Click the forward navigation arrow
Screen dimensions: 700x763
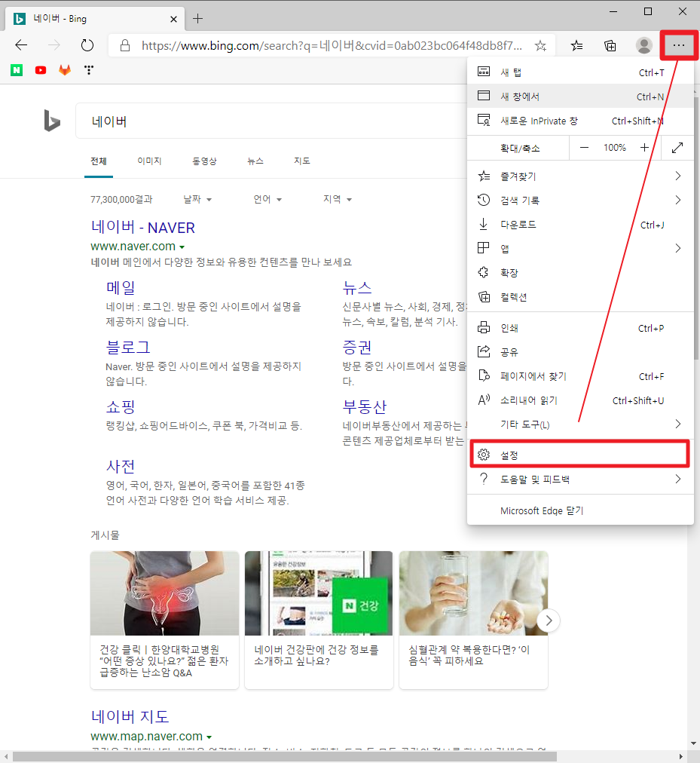click(x=54, y=45)
